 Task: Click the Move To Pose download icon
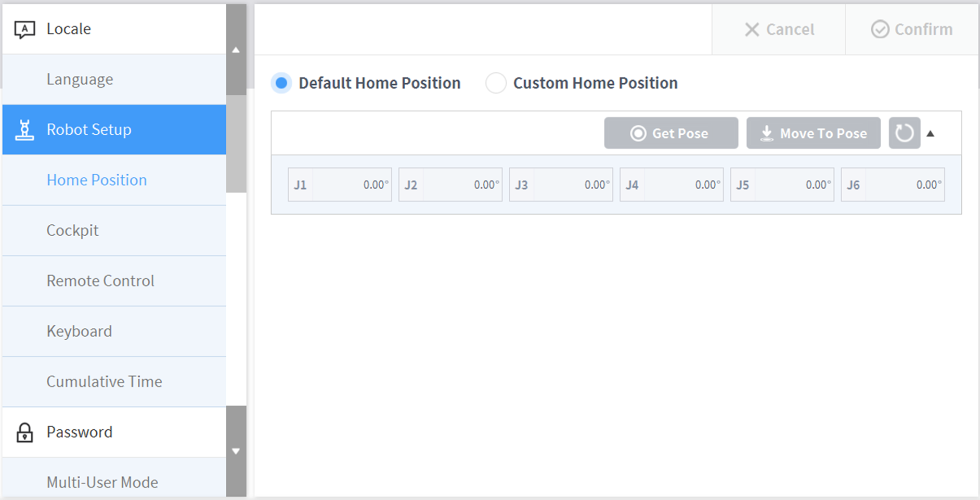pyautogui.click(x=766, y=133)
